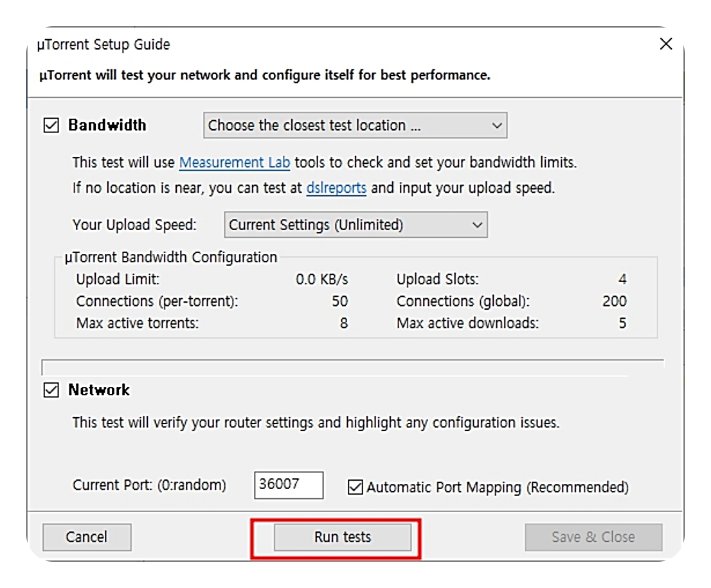Click the Cancel button
The width and height of the screenshot is (711, 588).
point(87,537)
